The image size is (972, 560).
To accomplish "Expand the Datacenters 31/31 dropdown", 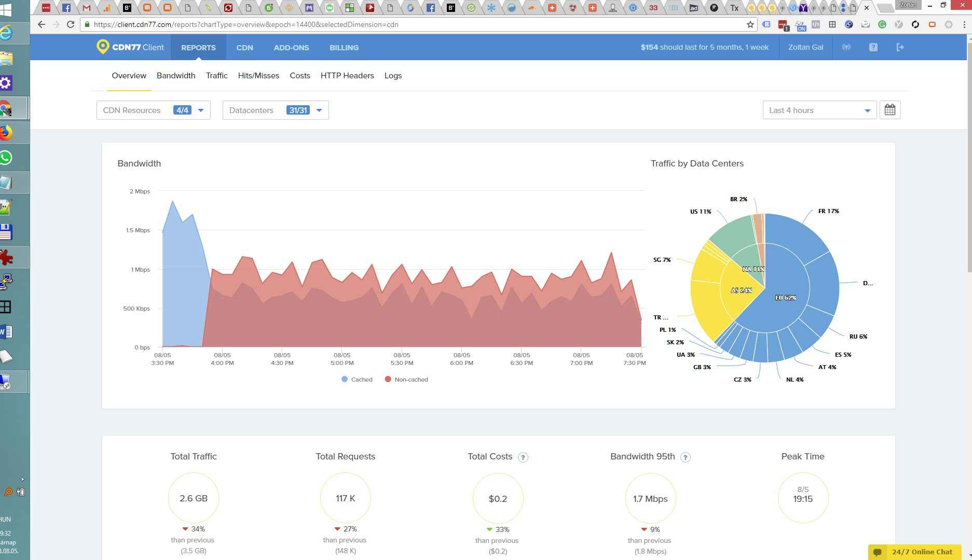I will [276, 110].
